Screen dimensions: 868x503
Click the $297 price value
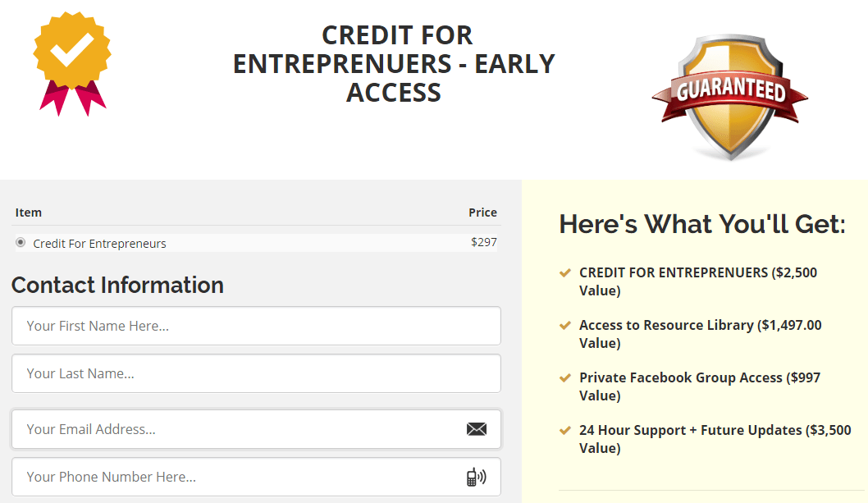[484, 242]
